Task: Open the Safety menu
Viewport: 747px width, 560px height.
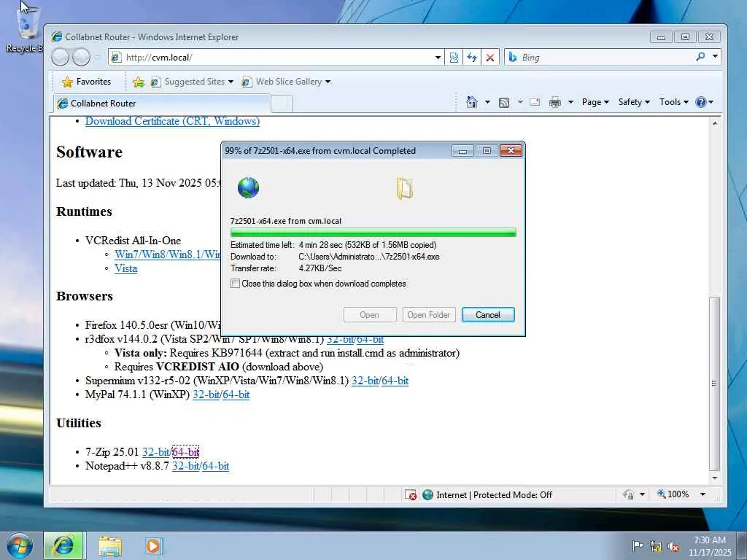Action: pos(634,102)
